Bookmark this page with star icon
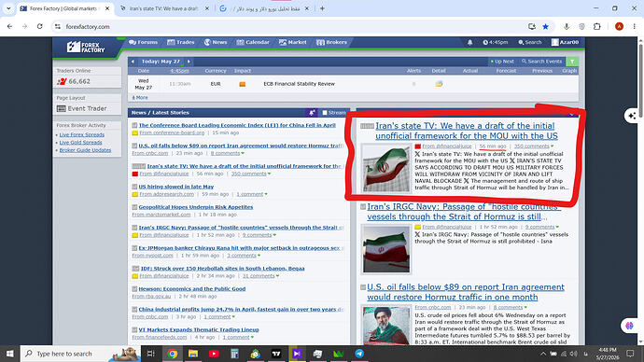The image size is (644, 362). [x=545, y=27]
